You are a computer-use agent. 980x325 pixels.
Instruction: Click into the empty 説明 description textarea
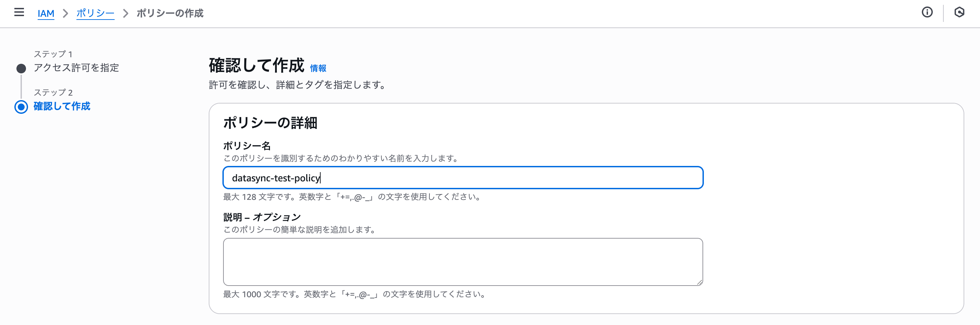tap(463, 262)
